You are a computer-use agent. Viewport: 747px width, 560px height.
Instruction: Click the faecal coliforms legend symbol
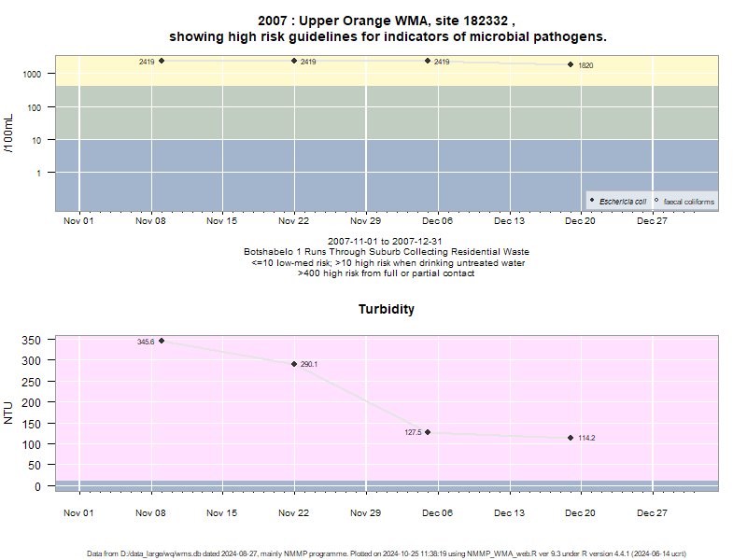[656, 201]
